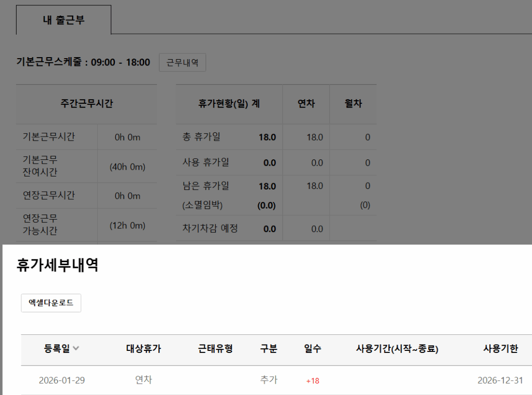532x395 pixels.
Task: Click the 주간근무시간 table header
Action: pos(86,104)
